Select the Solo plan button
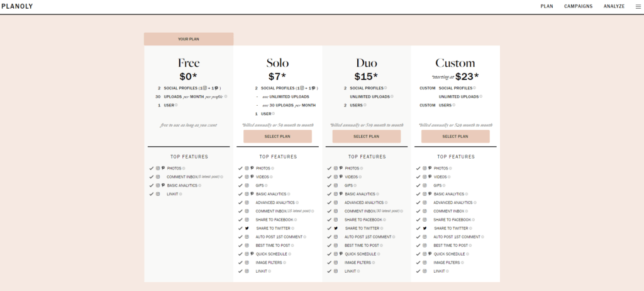Viewport: 644px width, 291px height. tap(277, 136)
